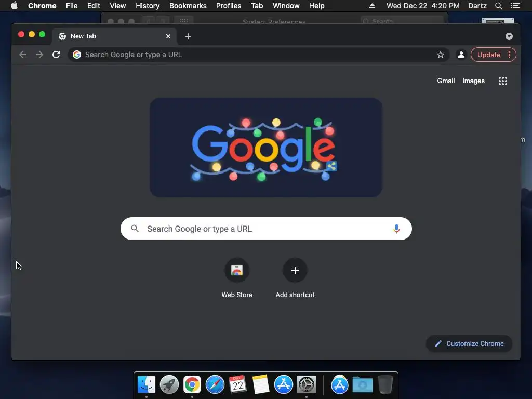Open the Google apps grid icon
The image size is (532, 399).
tap(503, 81)
